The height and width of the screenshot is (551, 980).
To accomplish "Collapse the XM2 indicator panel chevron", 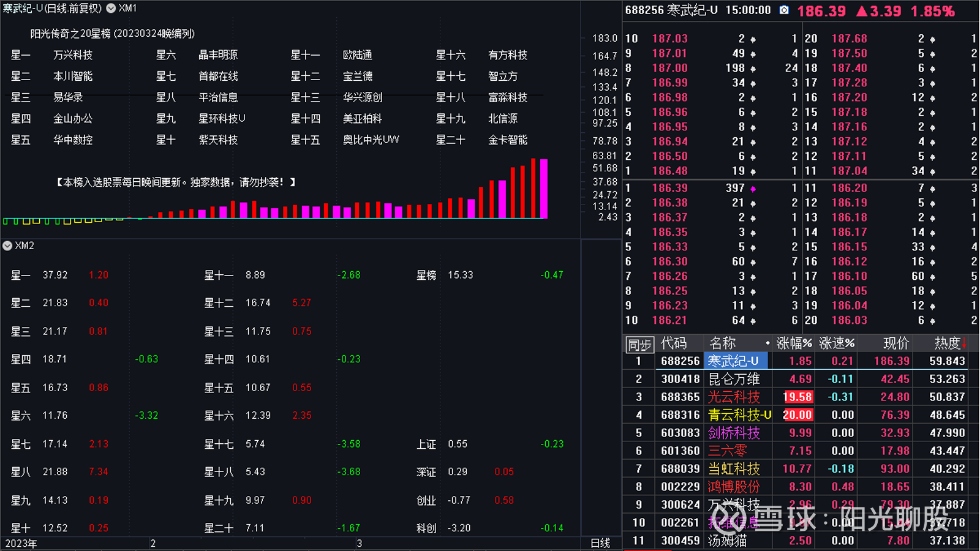I will point(7,246).
